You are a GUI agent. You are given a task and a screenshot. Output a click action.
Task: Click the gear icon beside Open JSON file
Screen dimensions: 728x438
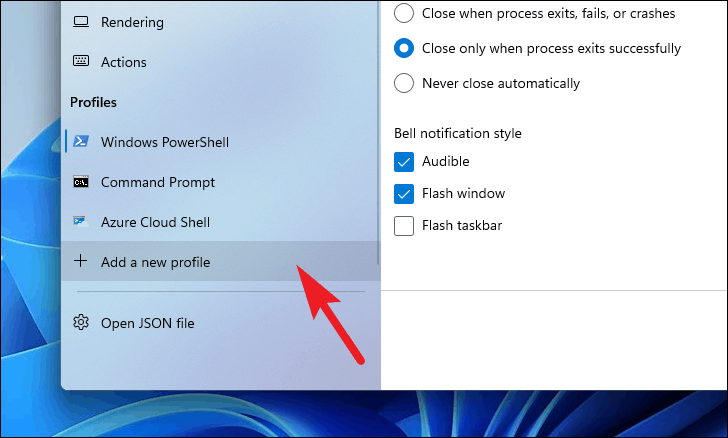click(81, 322)
